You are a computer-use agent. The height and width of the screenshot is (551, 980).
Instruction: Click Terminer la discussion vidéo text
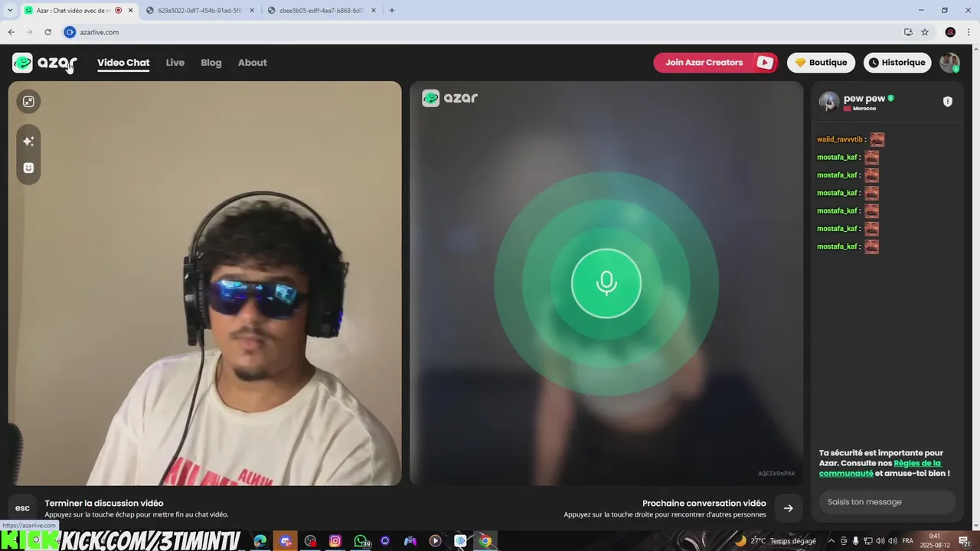coord(104,504)
